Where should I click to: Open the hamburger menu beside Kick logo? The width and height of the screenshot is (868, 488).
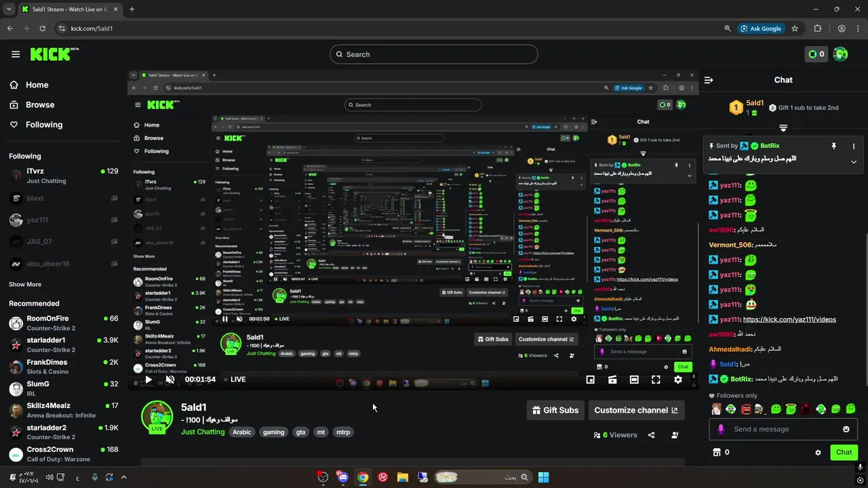(x=16, y=54)
